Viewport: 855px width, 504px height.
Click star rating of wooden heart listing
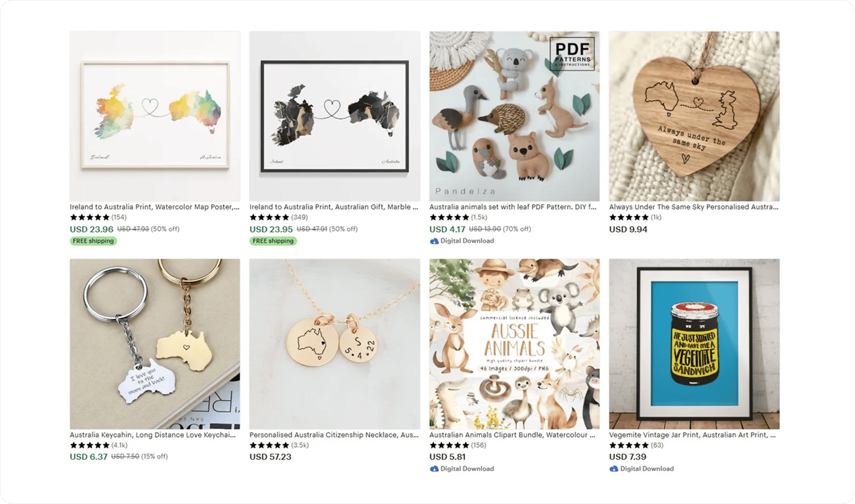629,217
